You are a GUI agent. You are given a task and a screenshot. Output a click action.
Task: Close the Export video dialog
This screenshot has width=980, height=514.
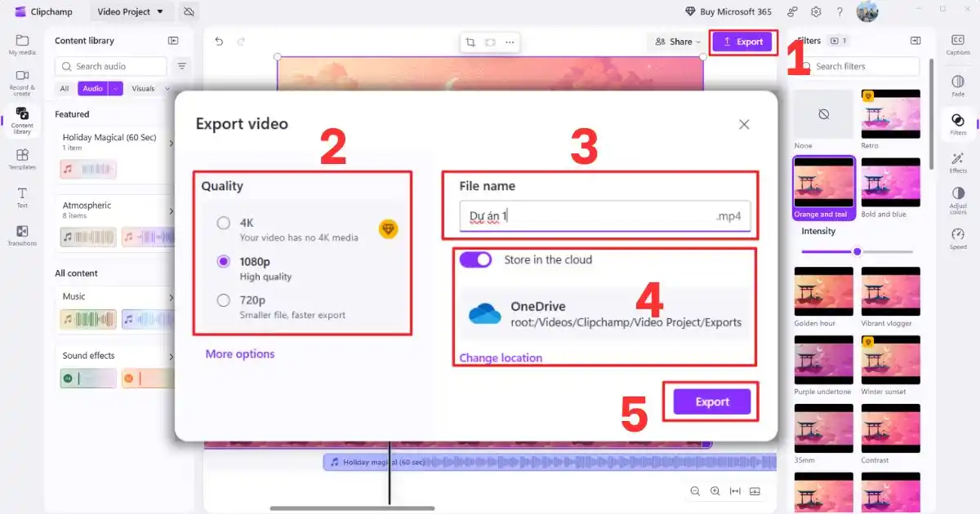[x=744, y=125]
